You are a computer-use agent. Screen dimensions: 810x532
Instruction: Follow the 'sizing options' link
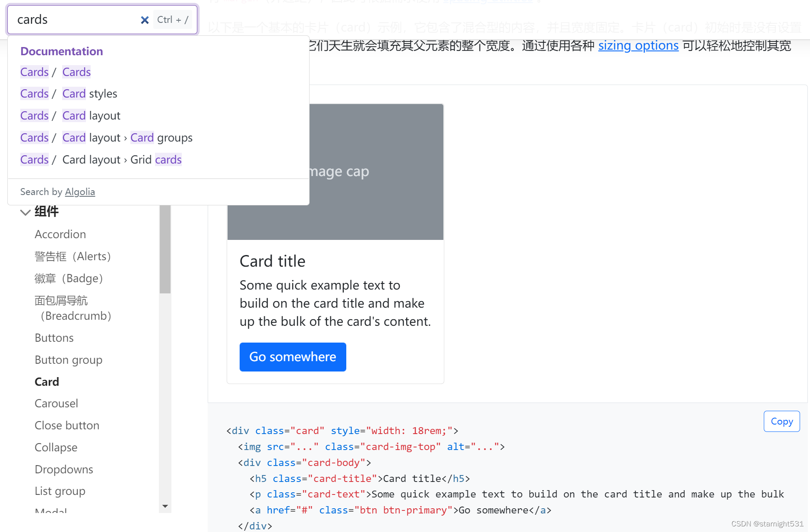(638, 45)
